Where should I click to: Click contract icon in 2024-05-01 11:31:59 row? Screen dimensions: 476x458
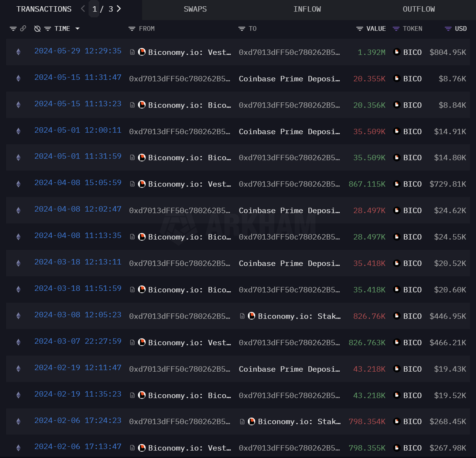(x=132, y=158)
